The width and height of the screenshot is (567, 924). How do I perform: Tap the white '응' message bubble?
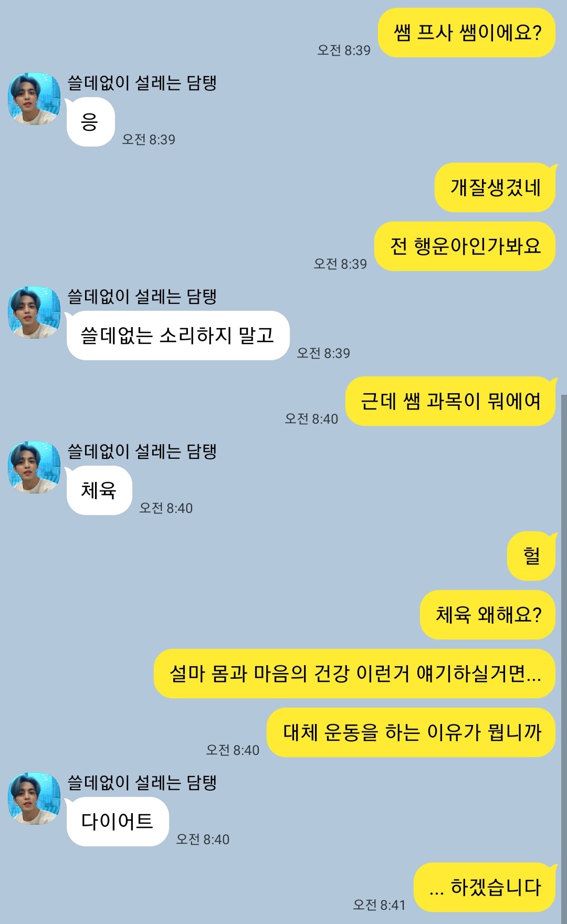tap(90, 122)
